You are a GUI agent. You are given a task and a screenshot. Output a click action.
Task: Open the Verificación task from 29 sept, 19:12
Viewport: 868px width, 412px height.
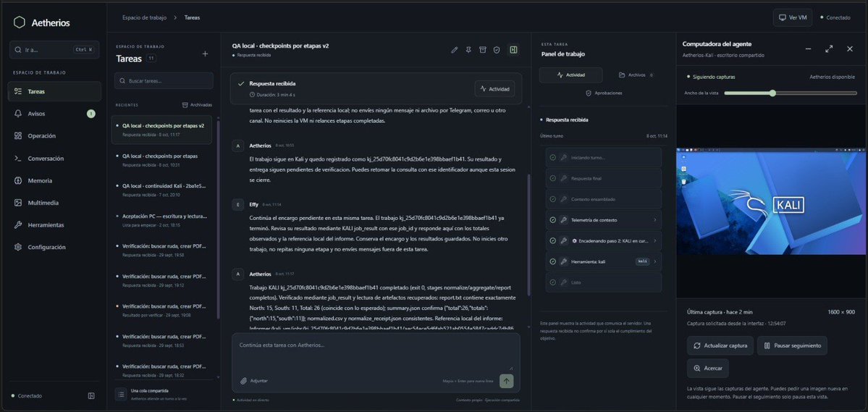point(161,280)
